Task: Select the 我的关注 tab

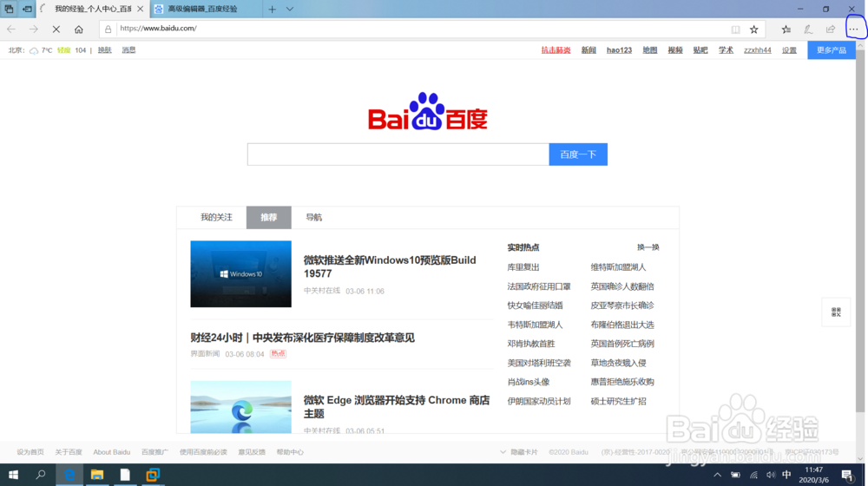Action: click(216, 218)
